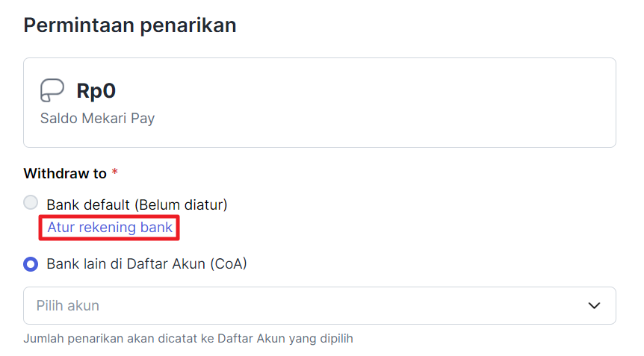The height and width of the screenshot is (356, 644).
Task: Click the chevron arrow in the account selector
Action: 594,305
